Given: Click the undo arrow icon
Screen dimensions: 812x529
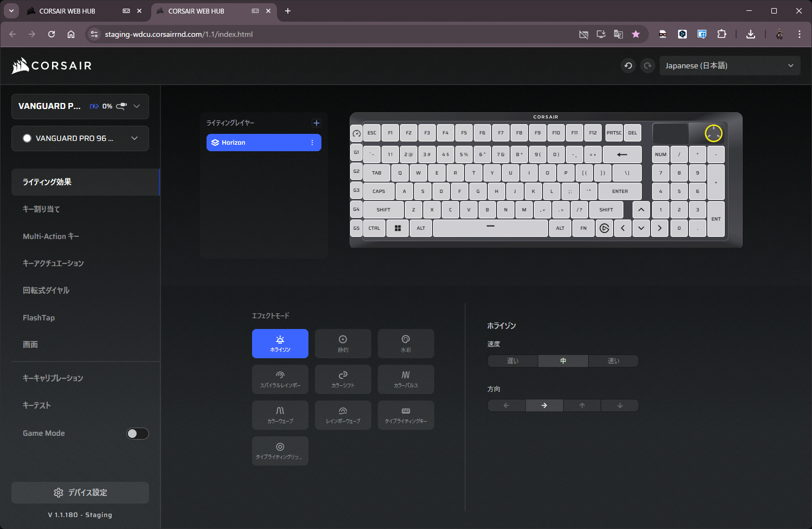Looking at the screenshot, I should [x=628, y=66].
